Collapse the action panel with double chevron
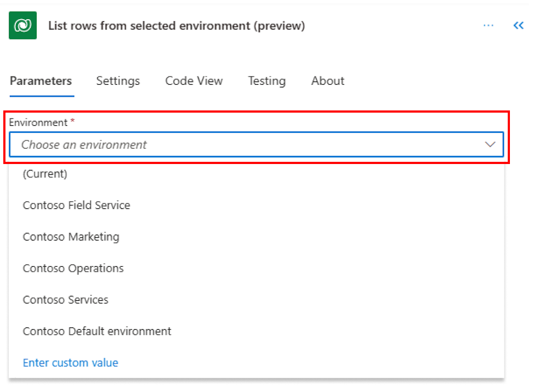The image size is (534, 392). click(518, 26)
